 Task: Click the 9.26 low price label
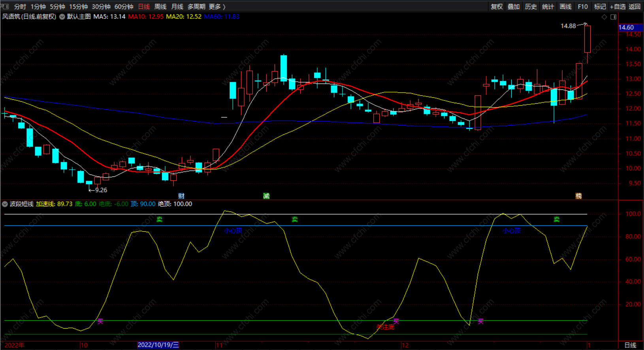(101, 190)
